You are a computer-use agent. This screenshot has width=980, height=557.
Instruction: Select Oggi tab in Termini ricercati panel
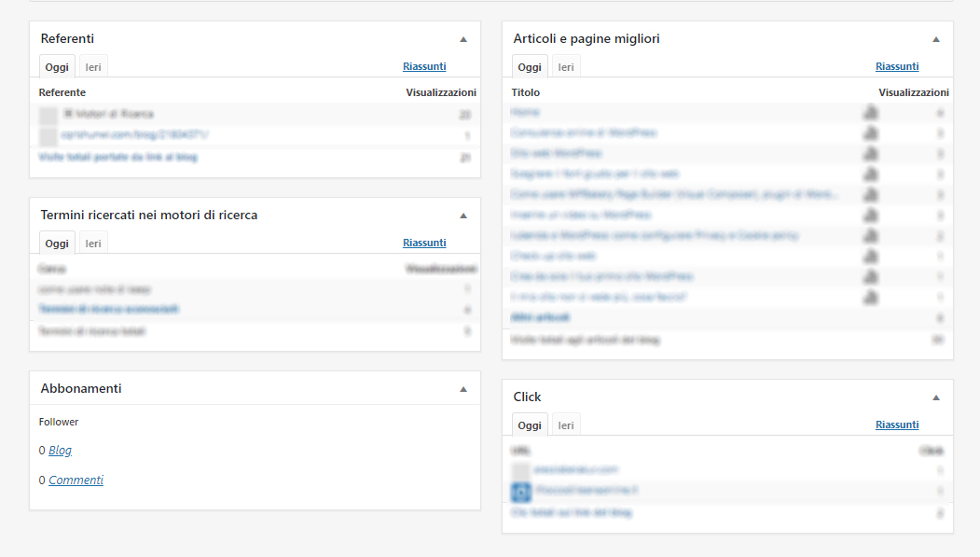tap(57, 244)
